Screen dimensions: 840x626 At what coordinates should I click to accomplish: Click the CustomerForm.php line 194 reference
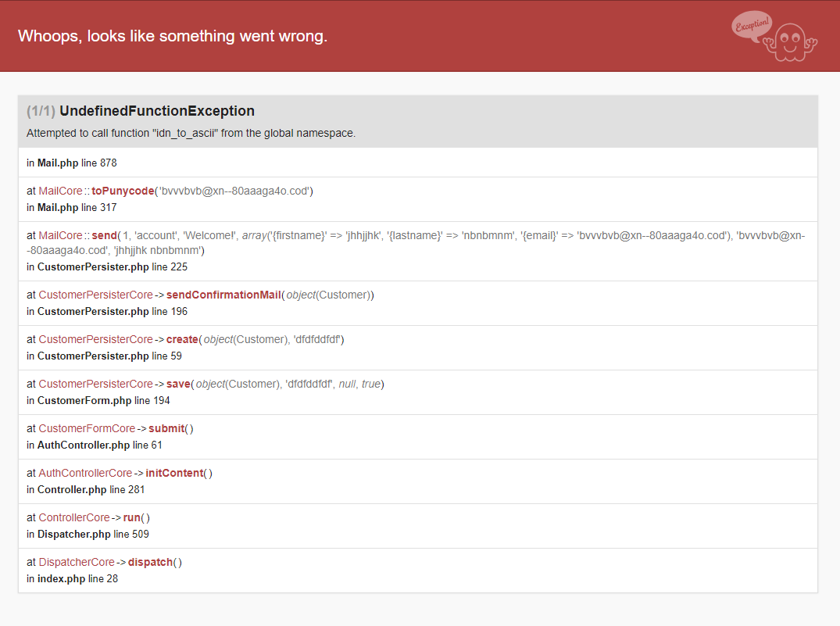(98, 400)
